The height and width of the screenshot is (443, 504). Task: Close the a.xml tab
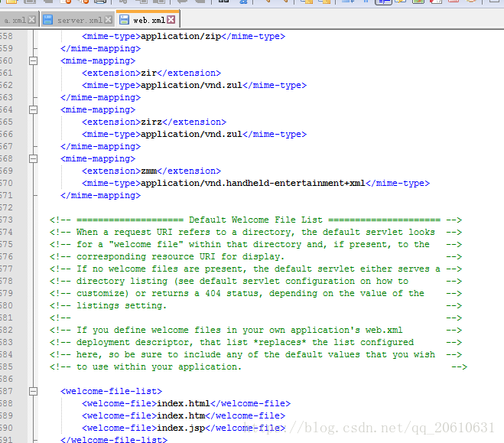coord(31,20)
